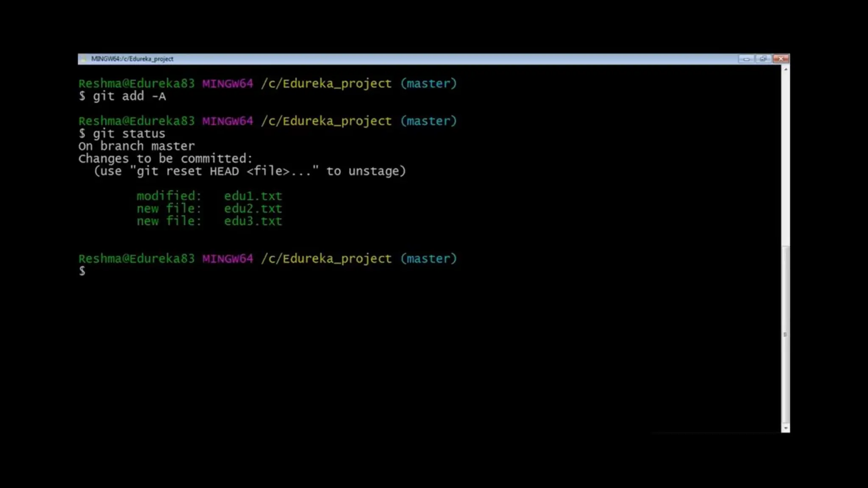The image size is (868, 488).
Task: Click the vertical scrollbar thumb
Action: point(785,335)
